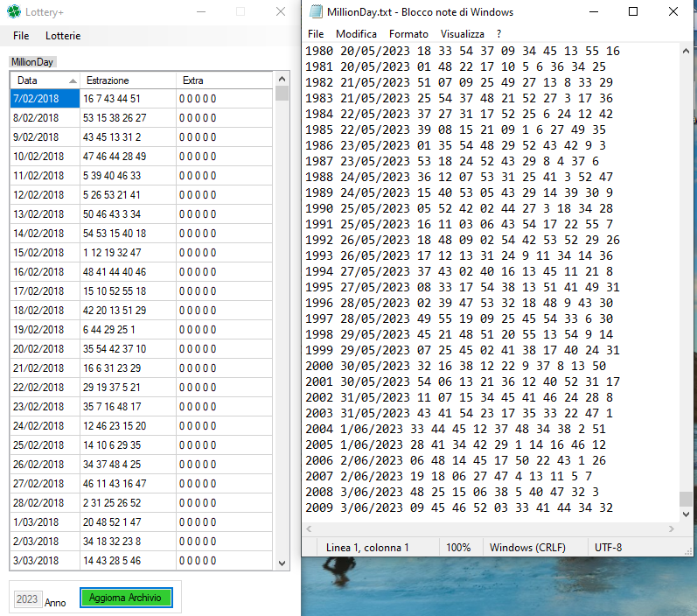Screen dimensions: 697x616
Task: Click the Notepad horizontal scroll left arrow
Action: click(x=309, y=528)
